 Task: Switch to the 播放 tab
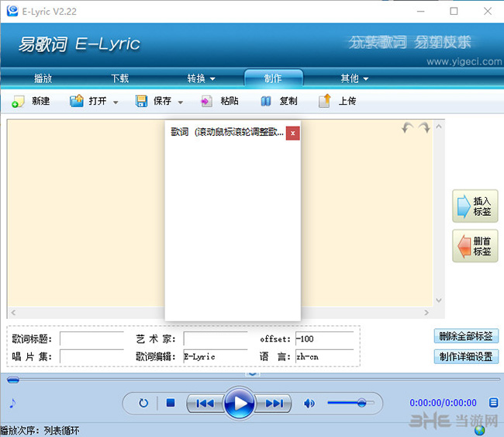(43, 78)
